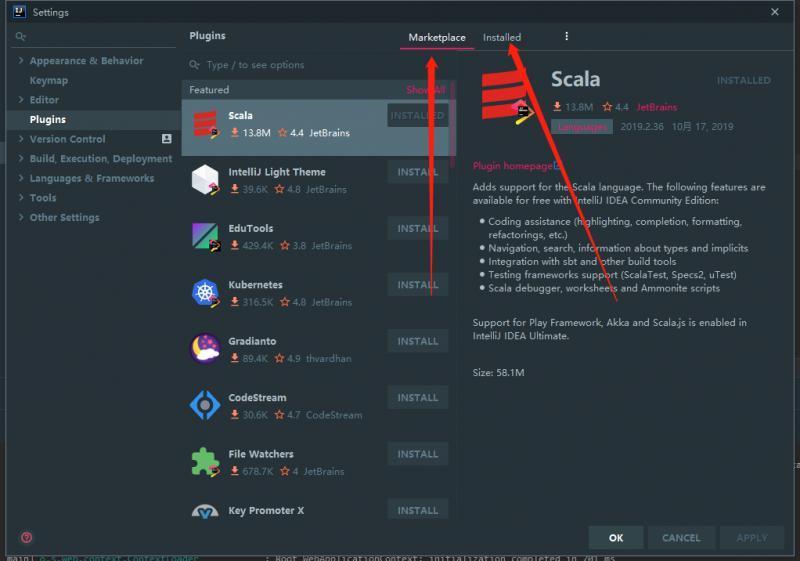Click the File Watchers puzzle icon
This screenshot has width=800, height=561.
[x=205, y=462]
